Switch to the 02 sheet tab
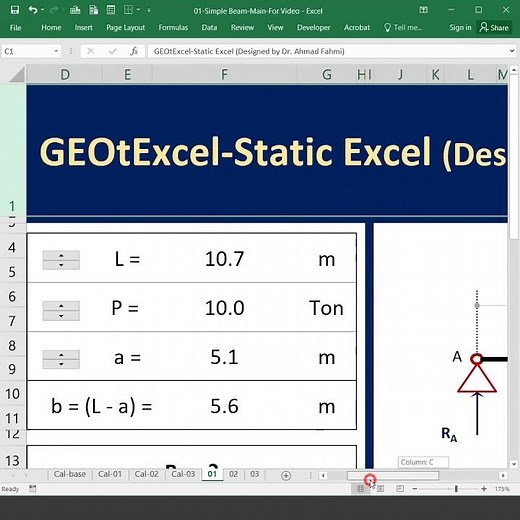 click(233, 474)
